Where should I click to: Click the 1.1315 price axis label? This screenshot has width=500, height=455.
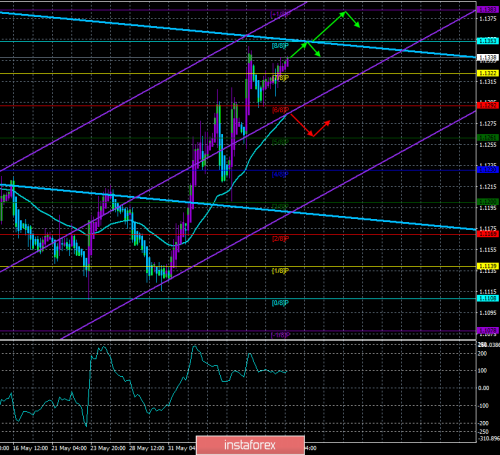click(x=488, y=82)
